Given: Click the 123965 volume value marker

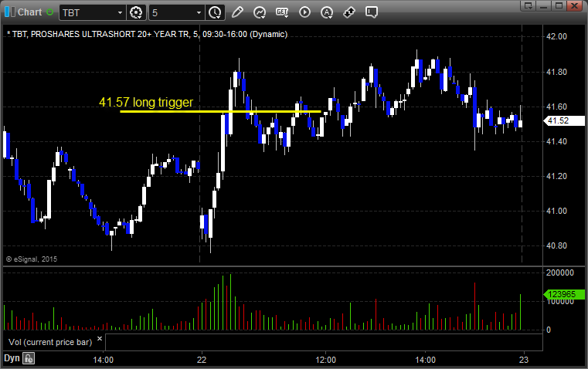Looking at the screenshot, I should 563,294.
